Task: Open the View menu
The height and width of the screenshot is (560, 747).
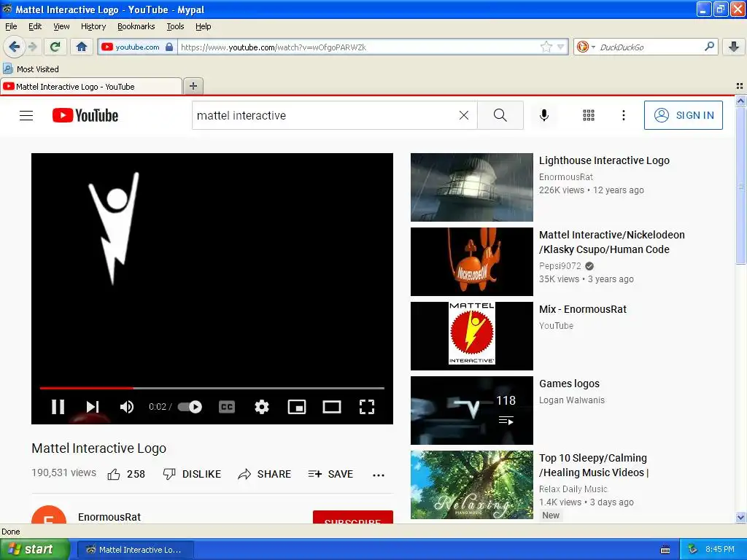Action: [61, 26]
